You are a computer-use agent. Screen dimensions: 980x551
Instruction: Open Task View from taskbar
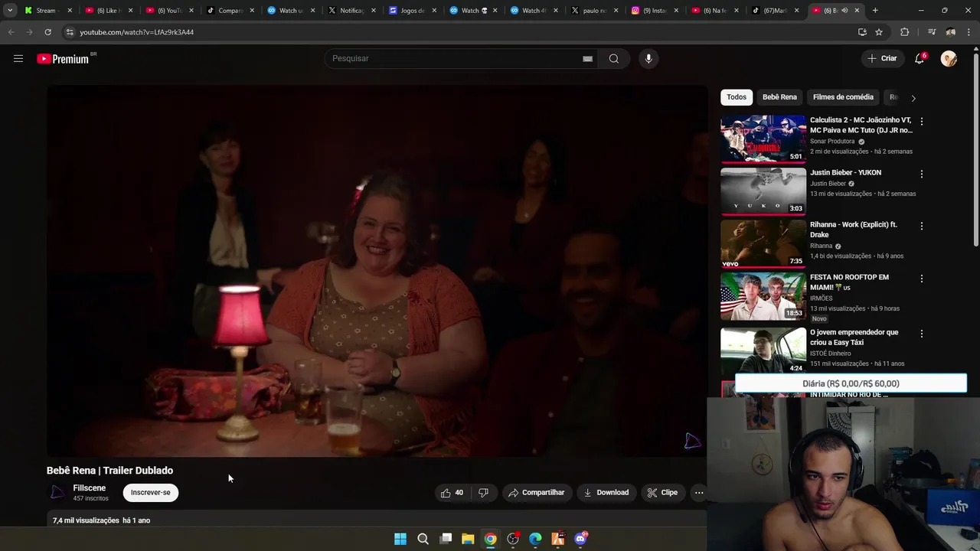point(446,539)
